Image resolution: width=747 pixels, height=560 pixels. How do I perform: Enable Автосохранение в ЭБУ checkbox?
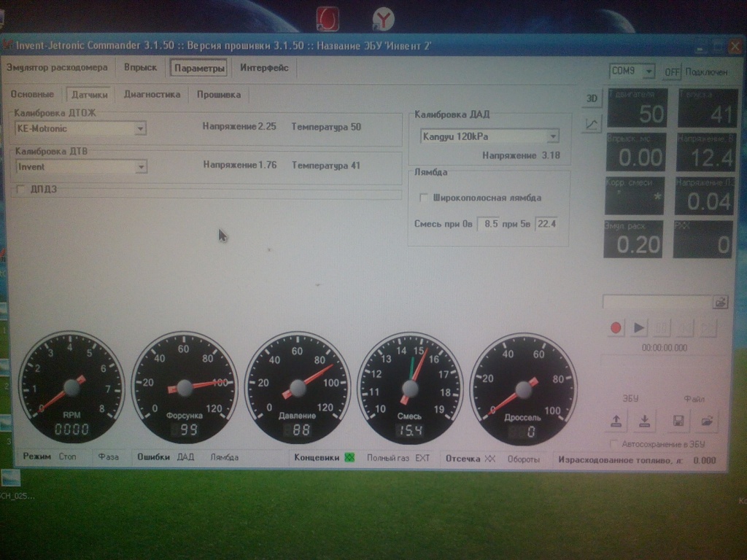pyautogui.click(x=614, y=444)
